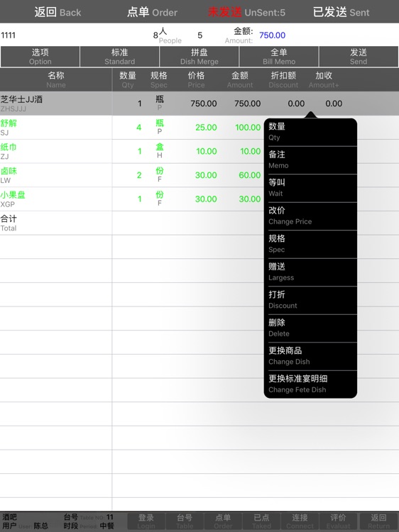Select 打折 Discount option
399x532 pixels.
310,300
